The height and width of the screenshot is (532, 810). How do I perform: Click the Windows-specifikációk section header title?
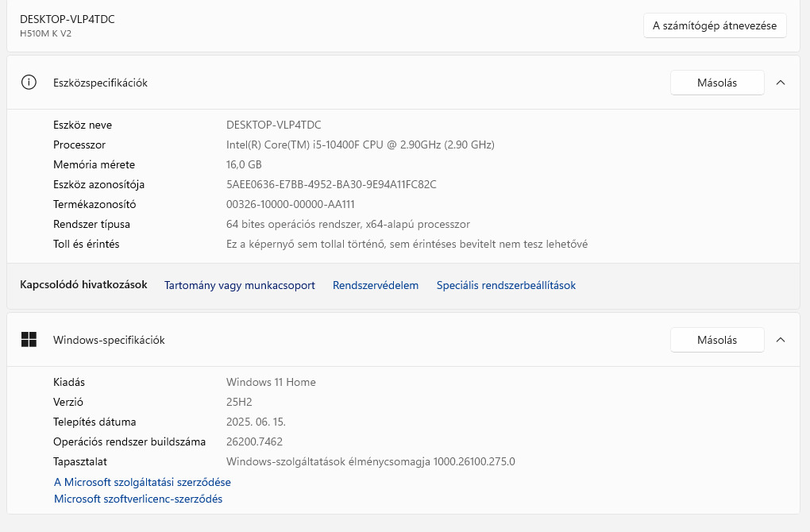109,340
